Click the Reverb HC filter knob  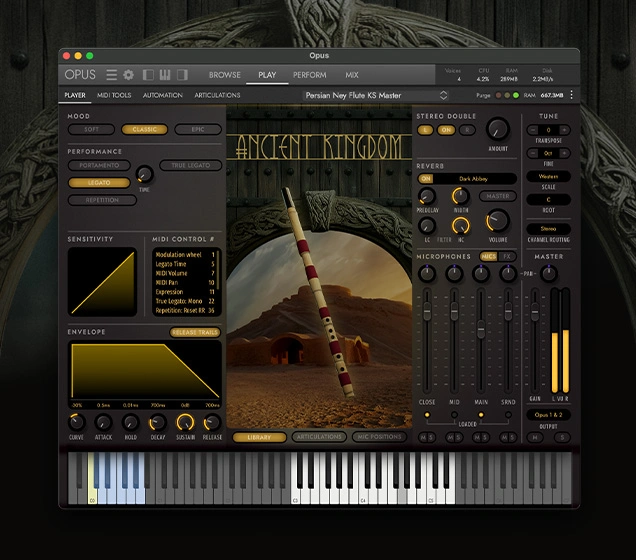[x=461, y=226]
